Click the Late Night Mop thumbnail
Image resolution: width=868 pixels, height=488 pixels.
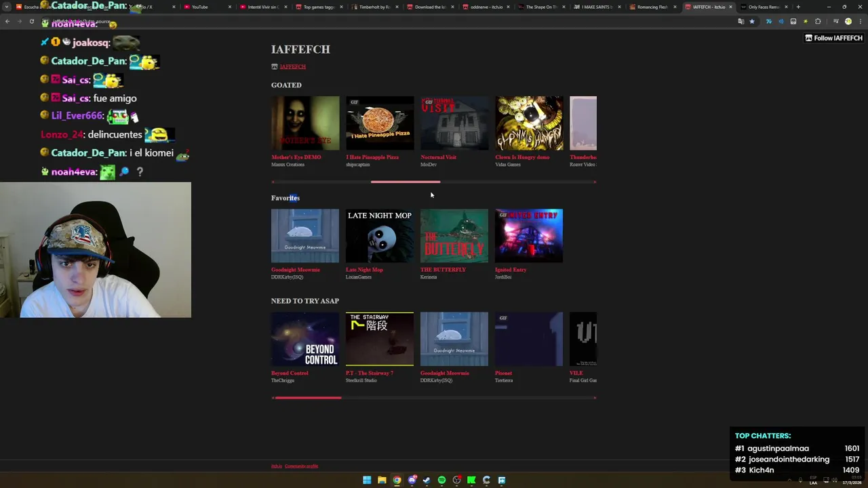point(380,236)
